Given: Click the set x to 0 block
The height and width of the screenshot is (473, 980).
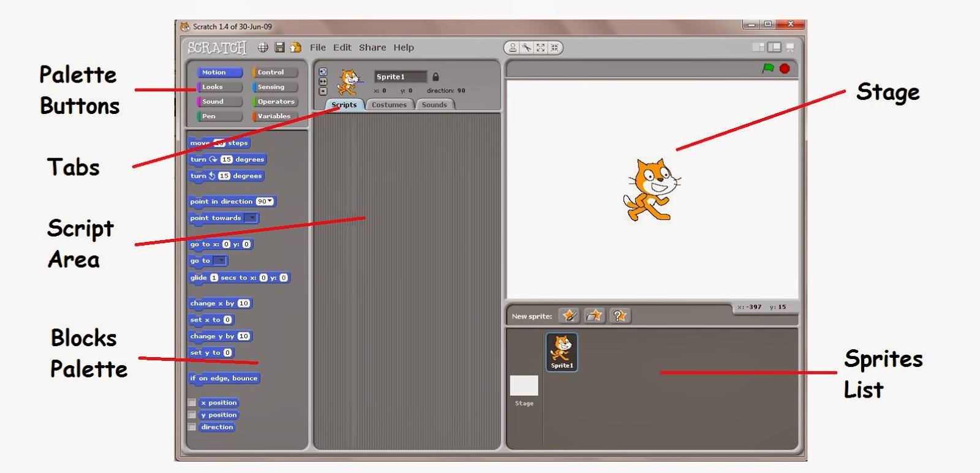Looking at the screenshot, I should 211,320.
